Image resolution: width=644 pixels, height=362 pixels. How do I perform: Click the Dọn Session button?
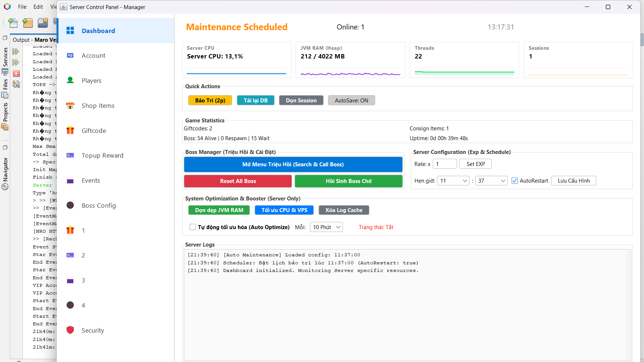pos(301,100)
